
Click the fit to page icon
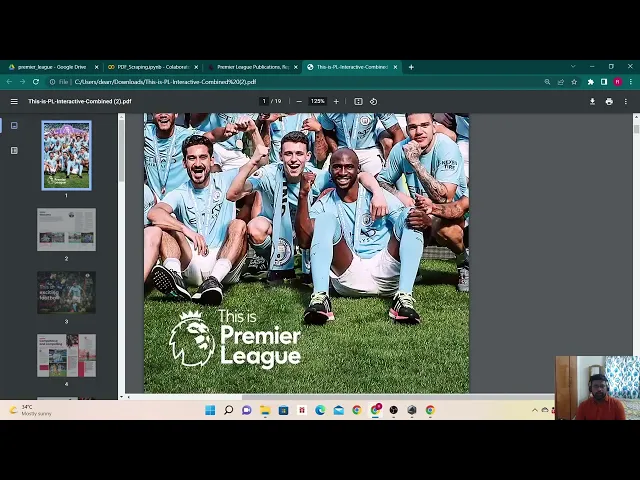click(x=358, y=102)
